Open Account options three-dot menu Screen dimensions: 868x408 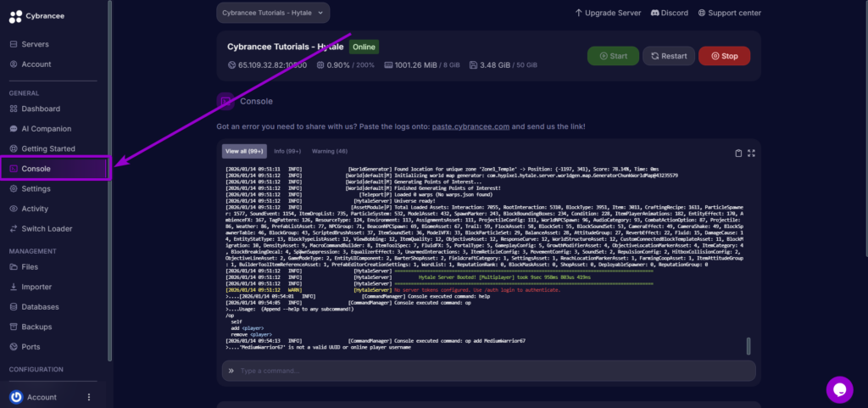point(89,397)
